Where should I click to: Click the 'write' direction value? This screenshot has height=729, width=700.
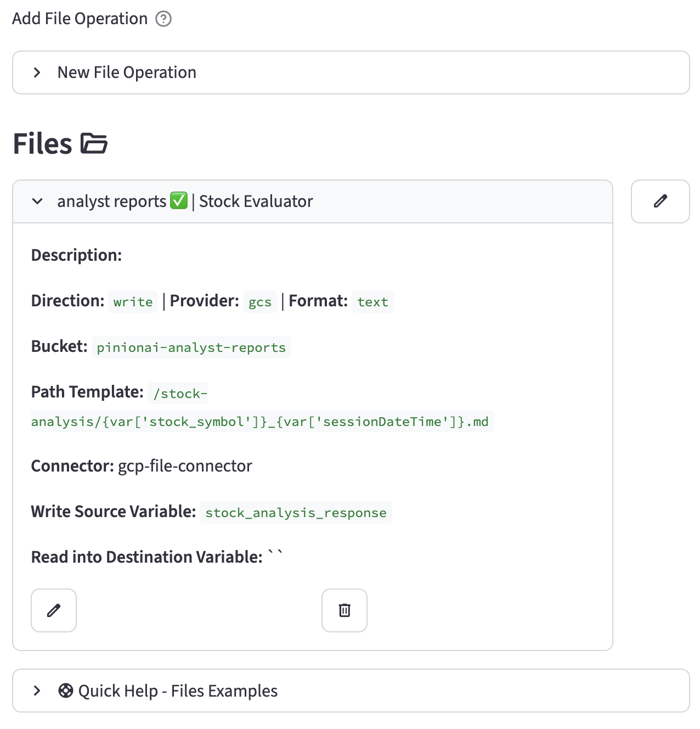pyautogui.click(x=133, y=302)
